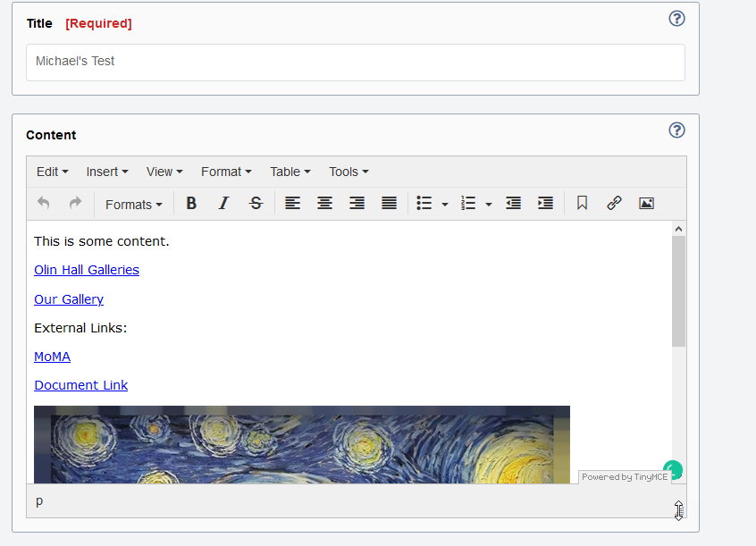Open the Table menu
The height and width of the screenshot is (546, 756).
tap(290, 172)
